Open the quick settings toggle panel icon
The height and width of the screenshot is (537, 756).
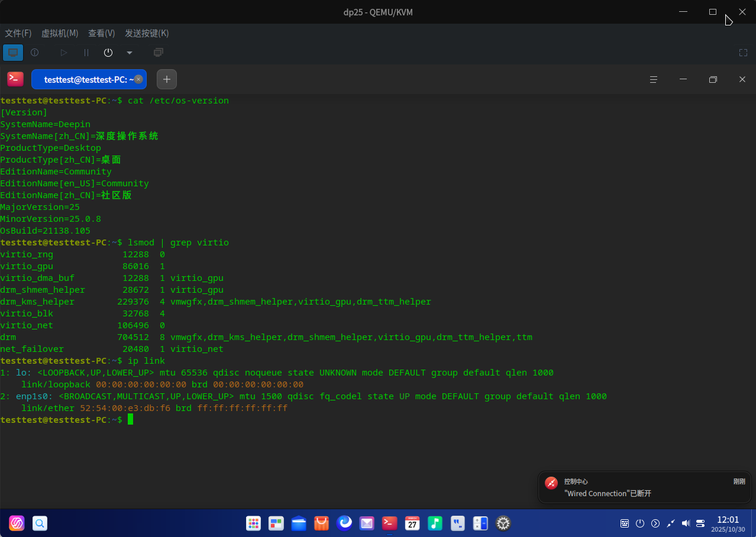(701, 523)
